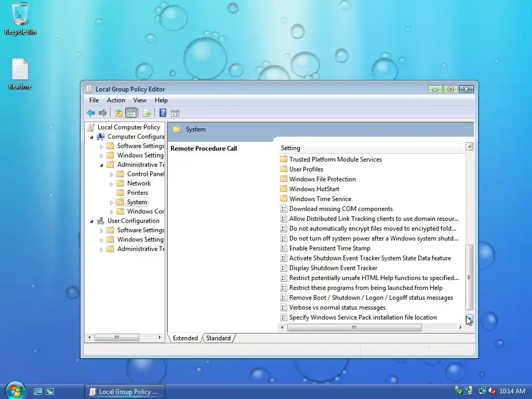Image resolution: width=532 pixels, height=399 pixels.
Task: Toggle the Show/Hide Console Tree icon
Action: point(131,113)
